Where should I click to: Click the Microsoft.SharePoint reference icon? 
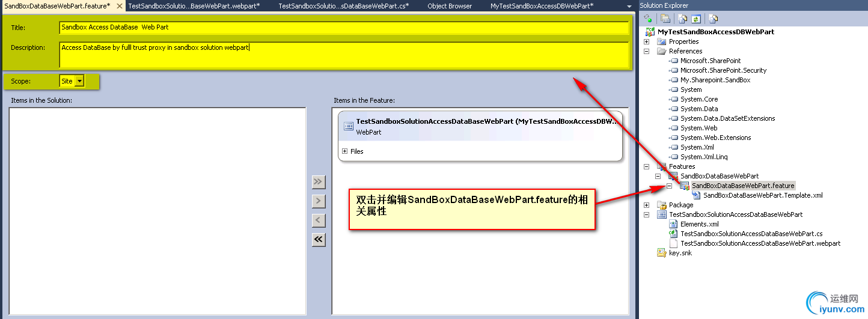pyautogui.click(x=673, y=61)
